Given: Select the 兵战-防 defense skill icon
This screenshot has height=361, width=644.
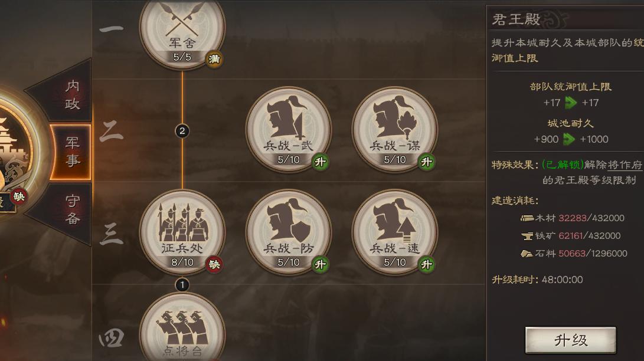Looking at the screenshot, I should [288, 232].
